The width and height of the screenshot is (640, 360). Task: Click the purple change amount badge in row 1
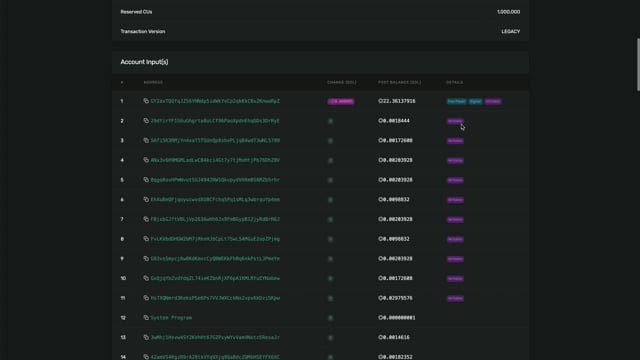(x=341, y=101)
